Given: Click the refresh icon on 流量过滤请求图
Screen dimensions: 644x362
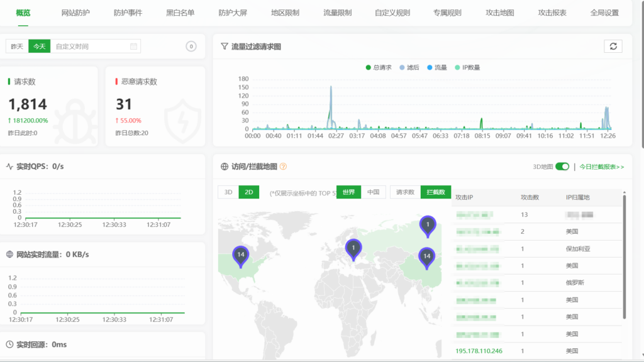Looking at the screenshot, I should click(x=613, y=47).
